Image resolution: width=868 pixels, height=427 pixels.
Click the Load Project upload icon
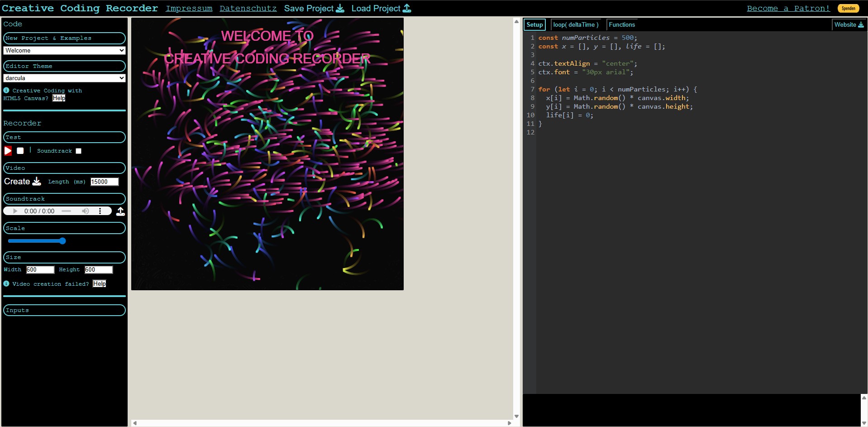click(x=407, y=8)
